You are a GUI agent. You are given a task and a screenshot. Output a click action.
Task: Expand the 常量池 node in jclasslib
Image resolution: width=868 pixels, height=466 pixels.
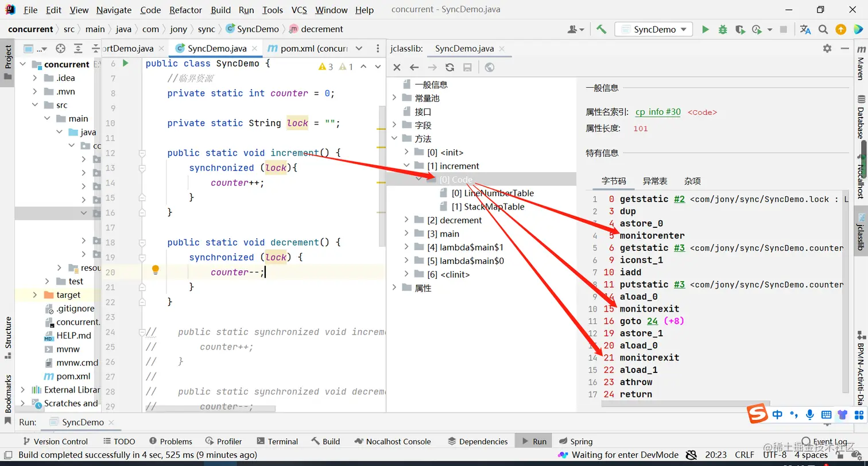coord(394,98)
